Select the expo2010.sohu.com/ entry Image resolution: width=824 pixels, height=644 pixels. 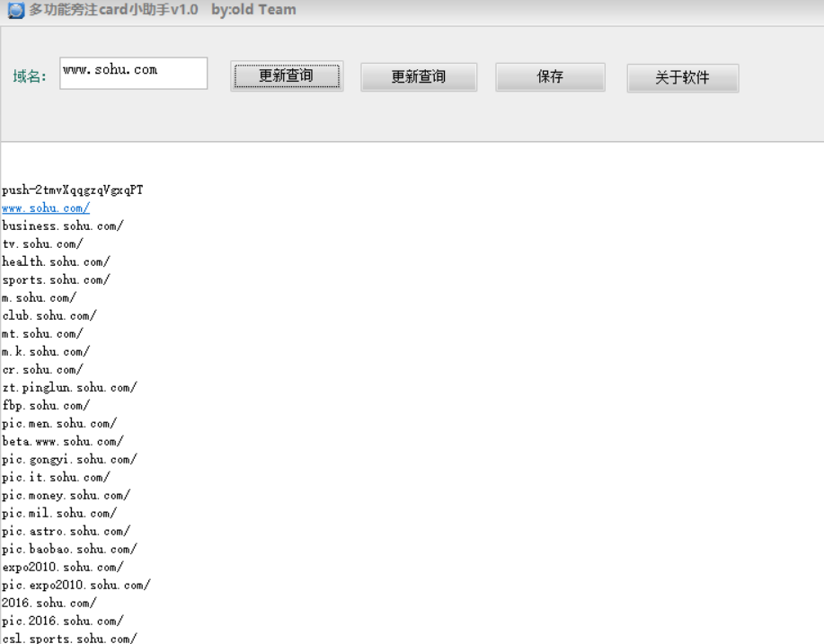tap(63, 568)
